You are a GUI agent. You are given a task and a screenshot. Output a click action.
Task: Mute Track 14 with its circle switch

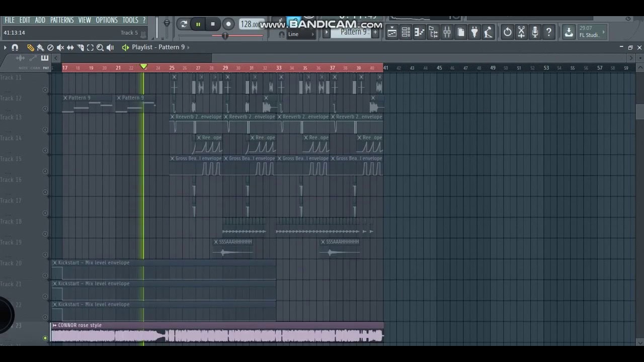(x=45, y=150)
